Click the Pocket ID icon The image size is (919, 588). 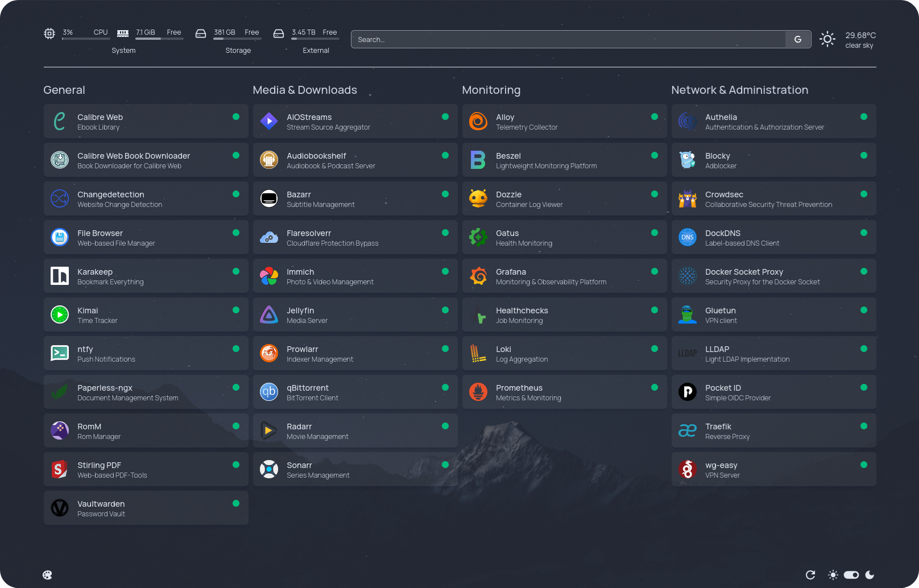coord(687,392)
